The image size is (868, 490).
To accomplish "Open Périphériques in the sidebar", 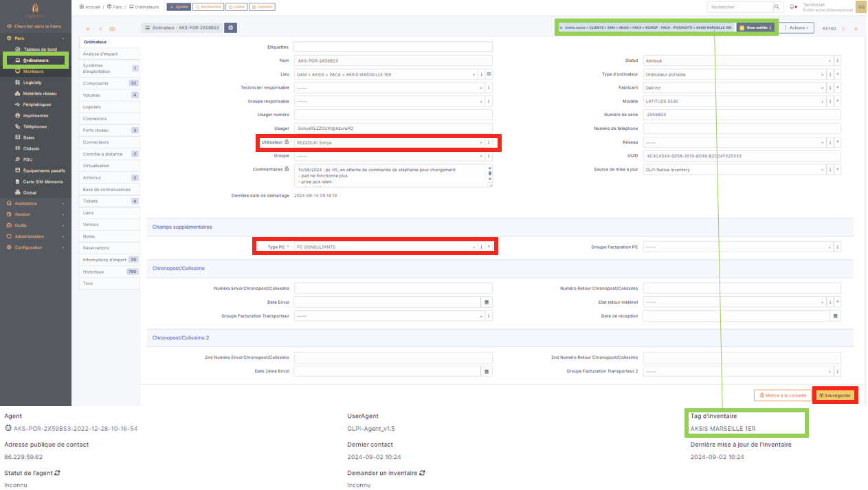I will pyautogui.click(x=37, y=104).
